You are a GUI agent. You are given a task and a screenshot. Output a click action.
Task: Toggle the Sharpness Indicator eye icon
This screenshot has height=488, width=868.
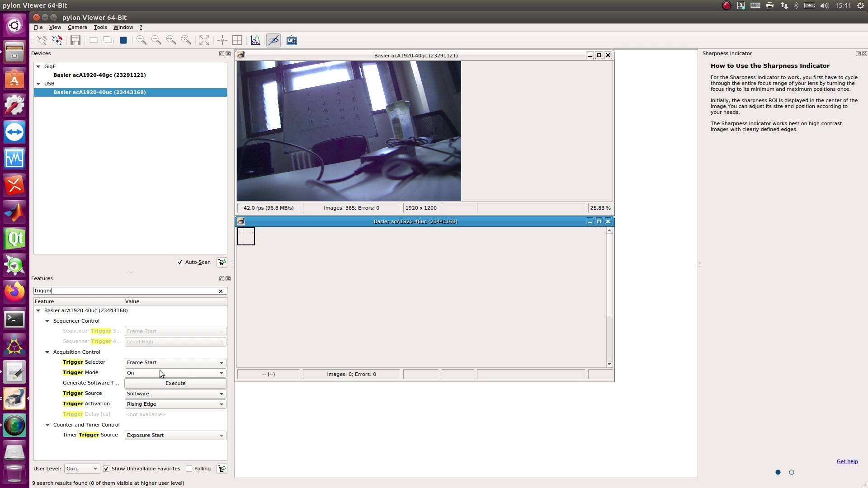pyautogui.click(x=273, y=40)
